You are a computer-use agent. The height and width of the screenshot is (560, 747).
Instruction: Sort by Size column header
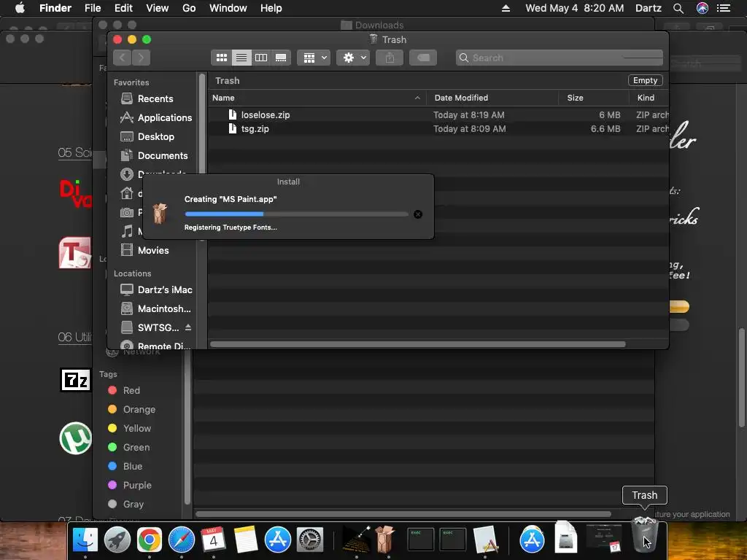[x=594, y=98]
